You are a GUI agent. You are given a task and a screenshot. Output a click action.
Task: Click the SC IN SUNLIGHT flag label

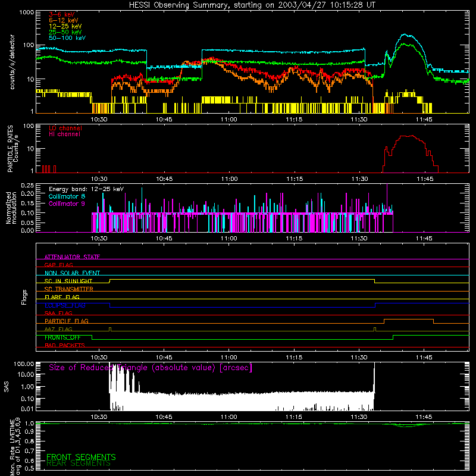68,281
